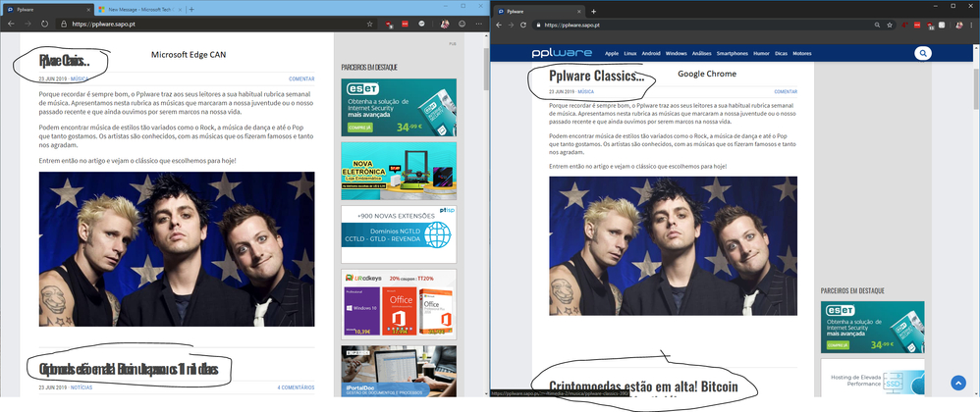Open the Nova Eletrónica ad in Edge

click(399, 171)
